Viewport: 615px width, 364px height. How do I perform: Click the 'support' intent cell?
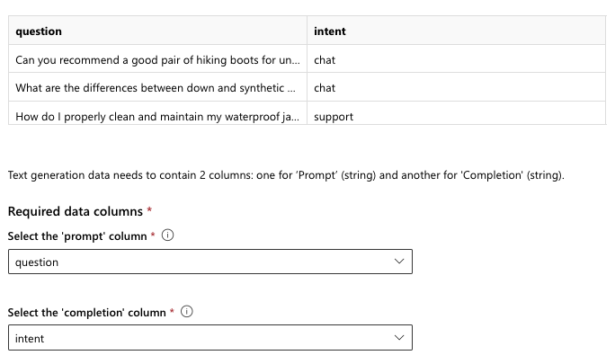[x=334, y=116]
